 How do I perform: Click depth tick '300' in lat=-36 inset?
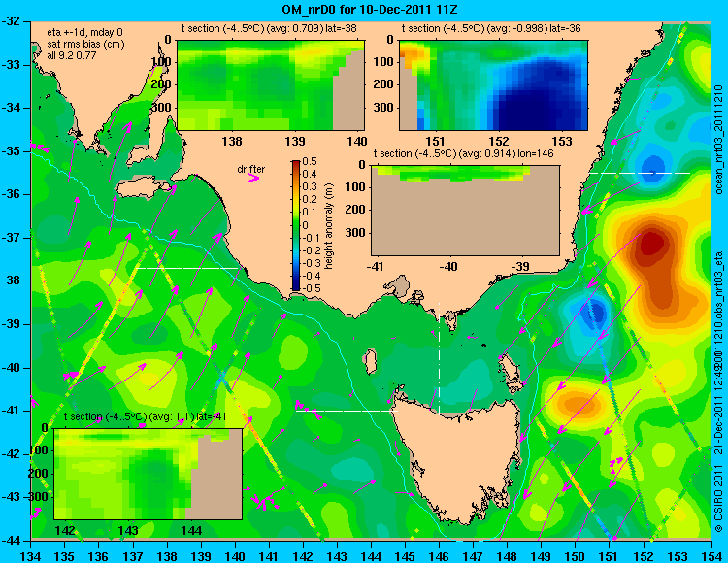pyautogui.click(x=384, y=108)
